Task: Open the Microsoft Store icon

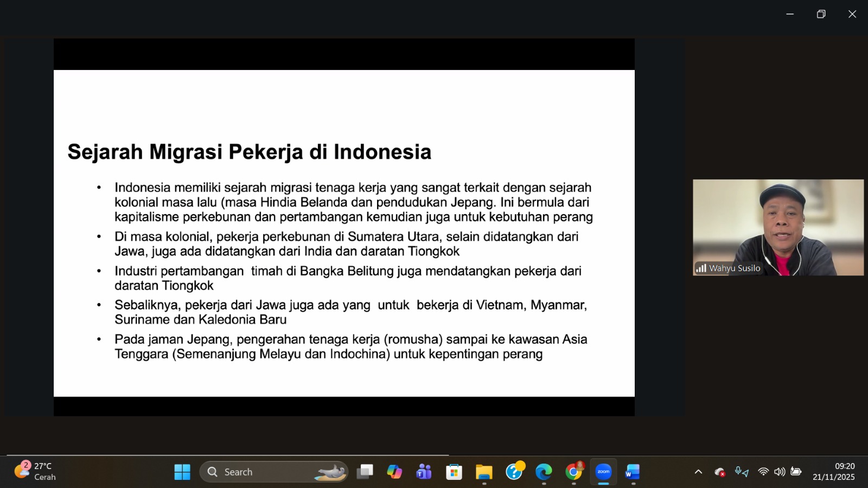Action: (x=454, y=472)
